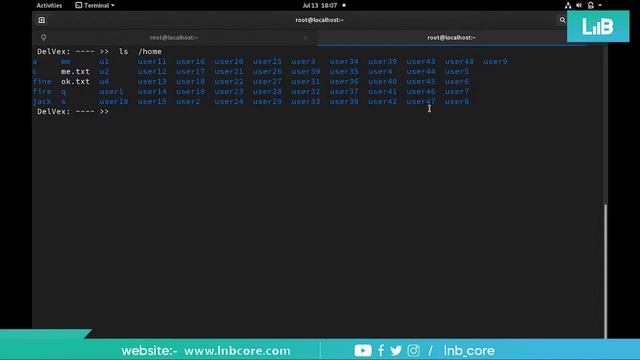Click the directory user7

pos(457,91)
